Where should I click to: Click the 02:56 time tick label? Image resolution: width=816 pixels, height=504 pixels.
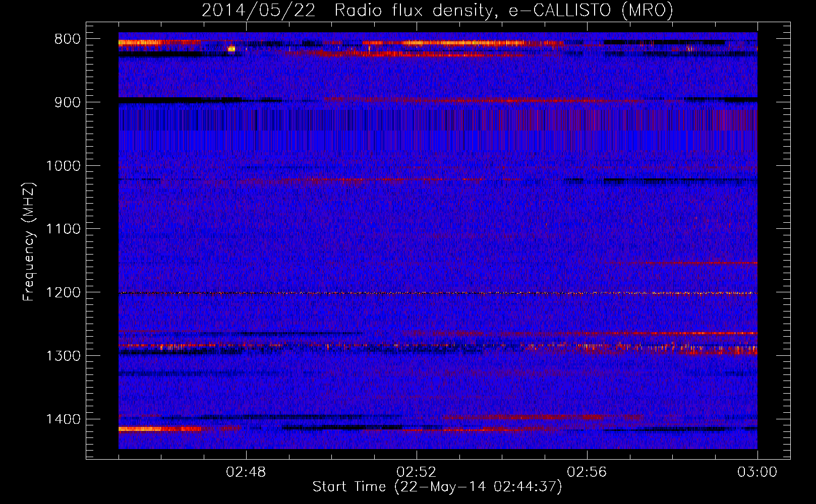587,472
